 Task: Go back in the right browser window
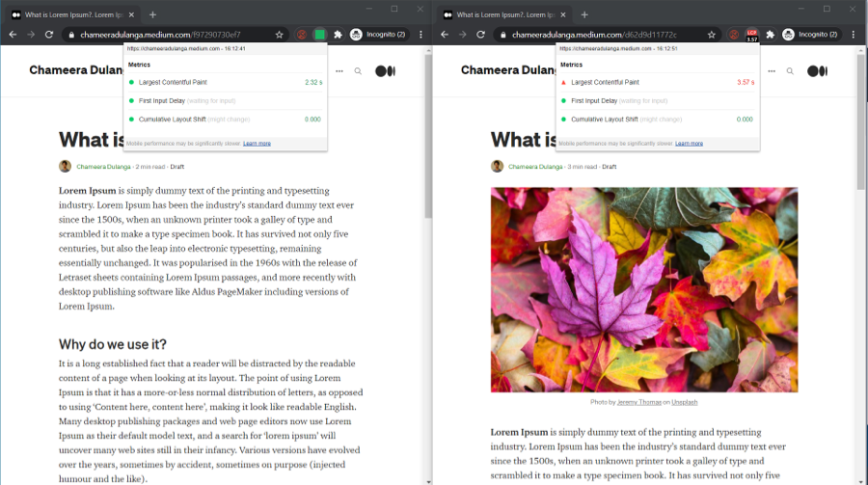point(445,35)
